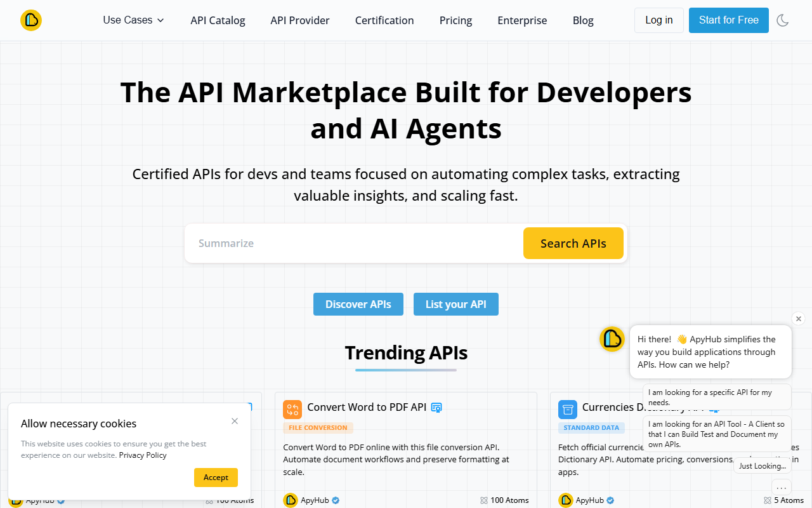Click the ApyHub provider avatar on Word to PDF card
The height and width of the screenshot is (508, 812).
291,500
